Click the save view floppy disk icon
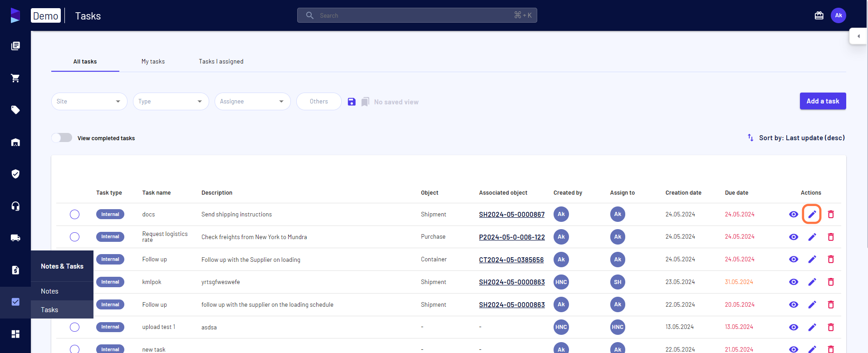This screenshot has height=353, width=868. 352,102
